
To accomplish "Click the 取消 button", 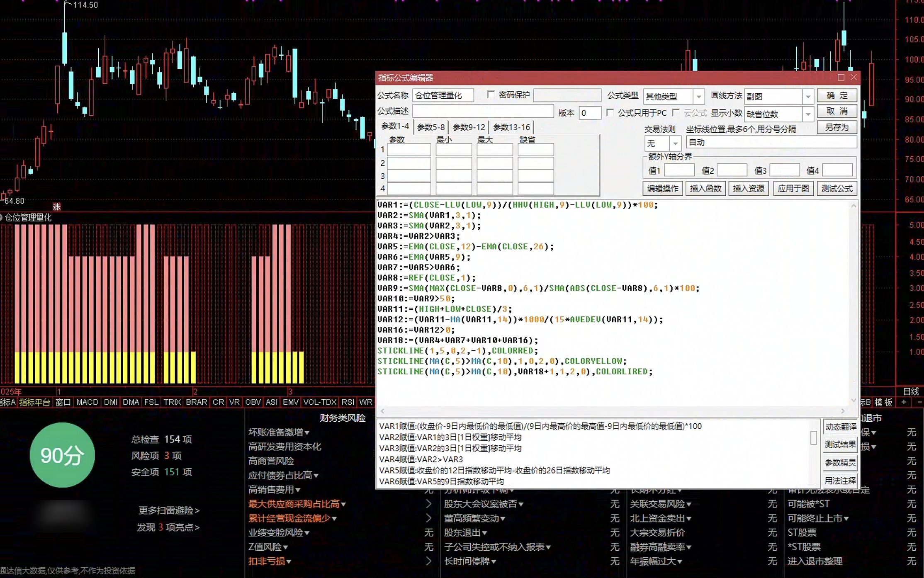I will [x=837, y=111].
